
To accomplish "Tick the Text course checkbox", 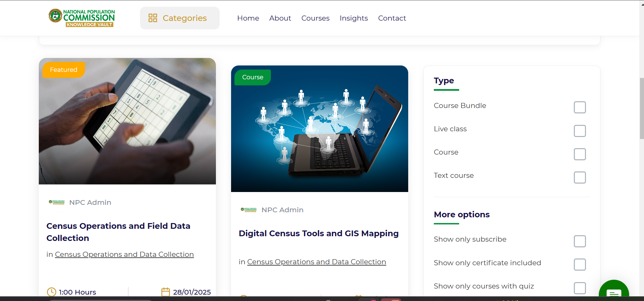I will tap(580, 177).
